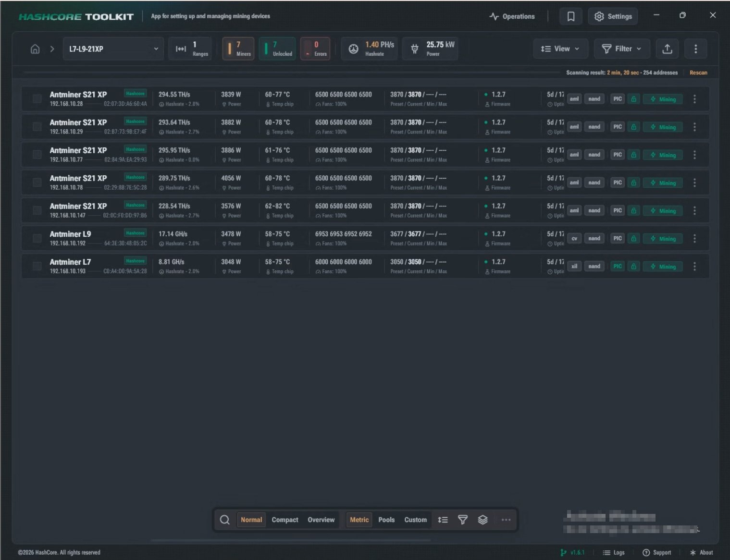This screenshot has width=730, height=560.
Task: Click the scan progress bar
Action: 291,73
